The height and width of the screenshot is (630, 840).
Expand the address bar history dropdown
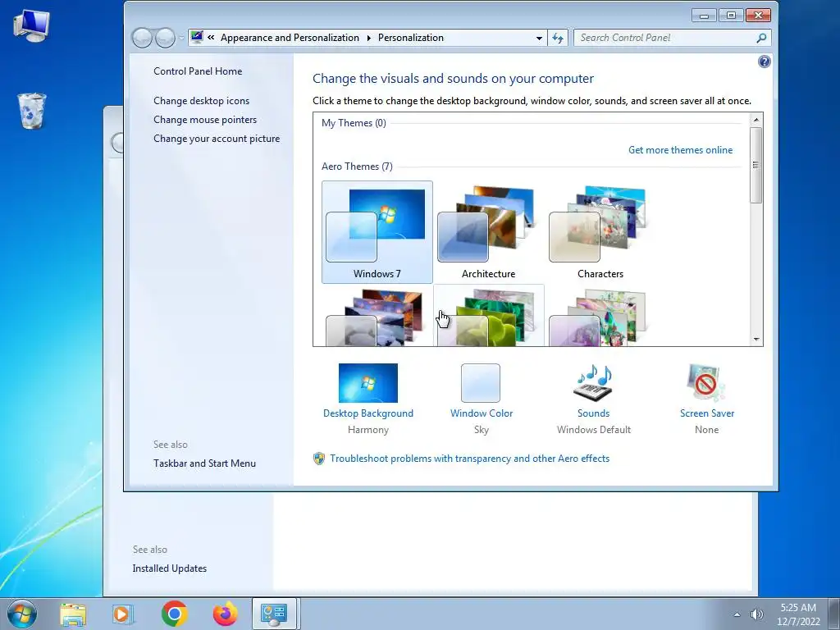539,38
